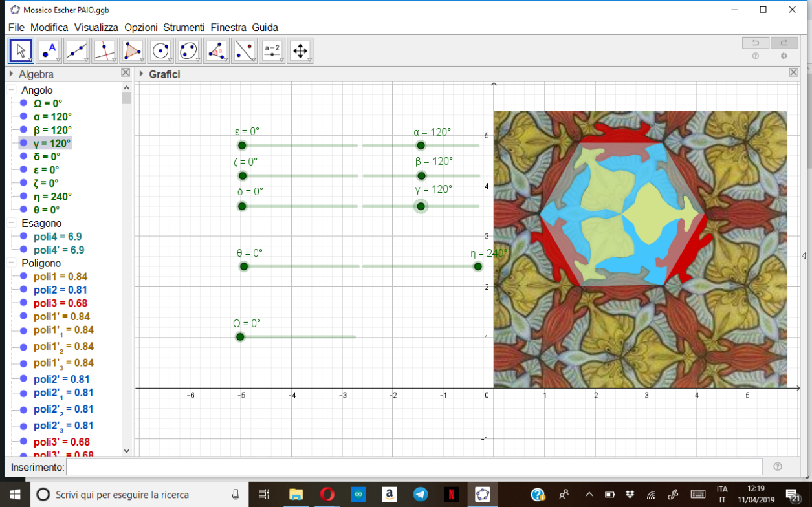Screen dimensions: 812x507
Task: Click Windows search box
Action: pyautogui.click(x=138, y=495)
